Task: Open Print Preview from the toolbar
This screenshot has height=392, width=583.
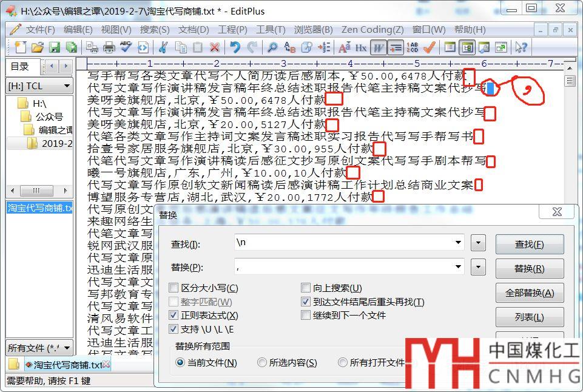Action: [x=92, y=47]
